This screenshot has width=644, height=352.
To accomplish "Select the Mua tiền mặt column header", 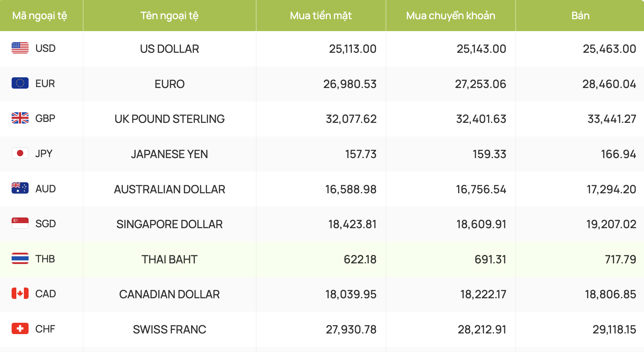I will (x=321, y=16).
